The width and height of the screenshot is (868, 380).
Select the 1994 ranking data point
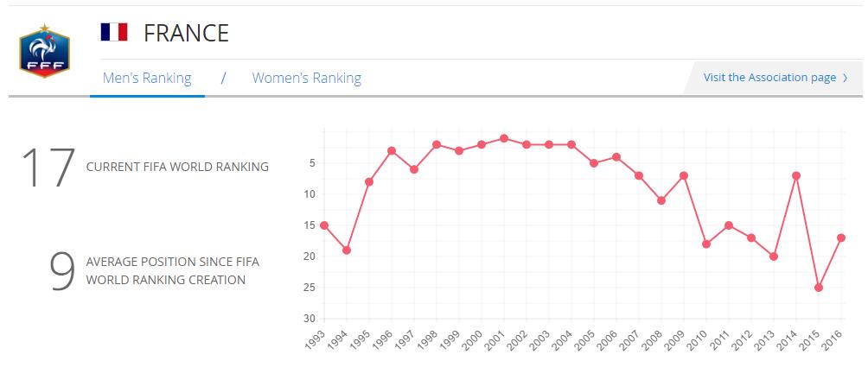click(347, 250)
